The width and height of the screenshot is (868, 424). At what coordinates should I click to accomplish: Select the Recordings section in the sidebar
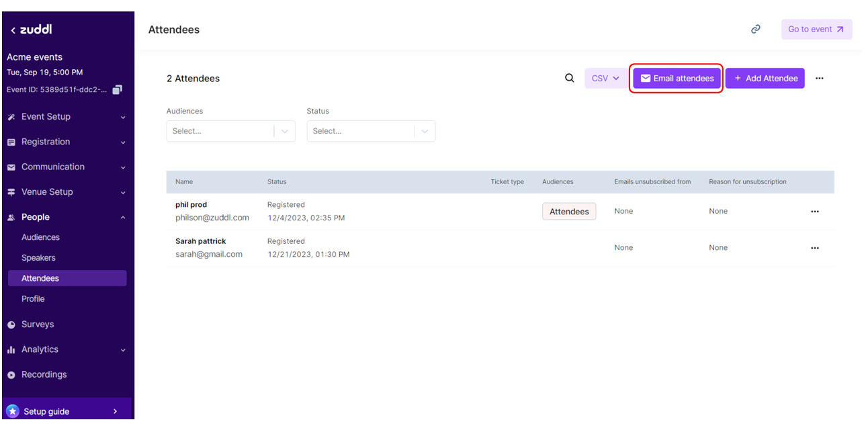[43, 374]
